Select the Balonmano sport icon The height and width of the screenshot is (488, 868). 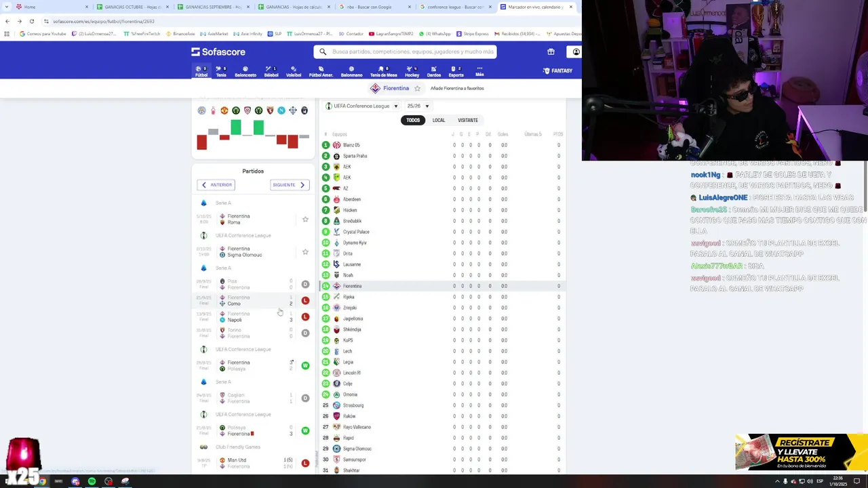click(x=351, y=71)
